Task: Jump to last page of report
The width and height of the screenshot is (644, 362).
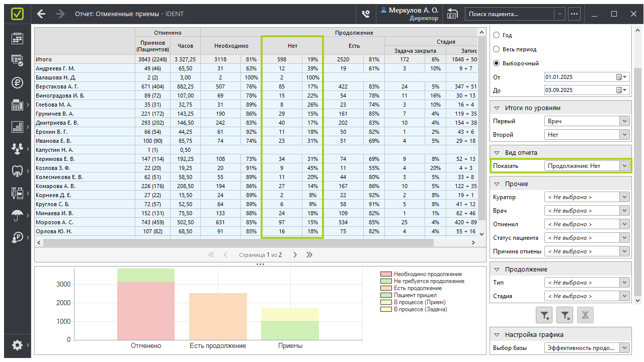Action: tap(309, 255)
